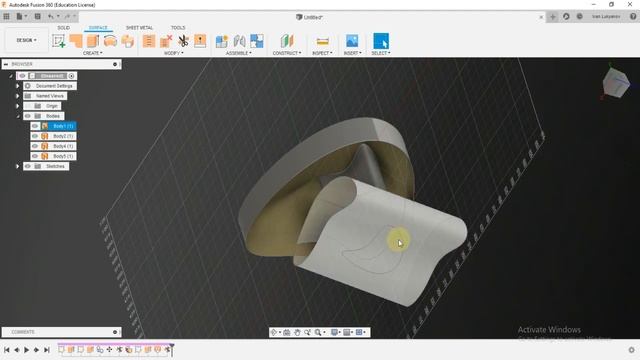Switch to the Sheet Metal tab

tap(139, 28)
